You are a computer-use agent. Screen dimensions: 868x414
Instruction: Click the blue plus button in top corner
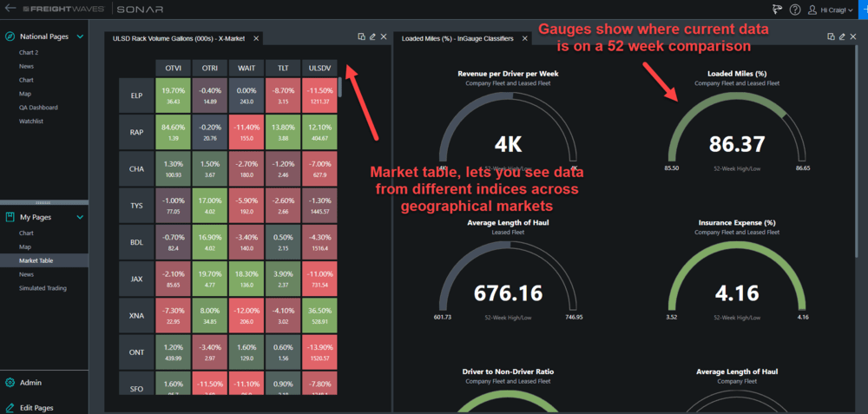pyautogui.click(x=865, y=10)
